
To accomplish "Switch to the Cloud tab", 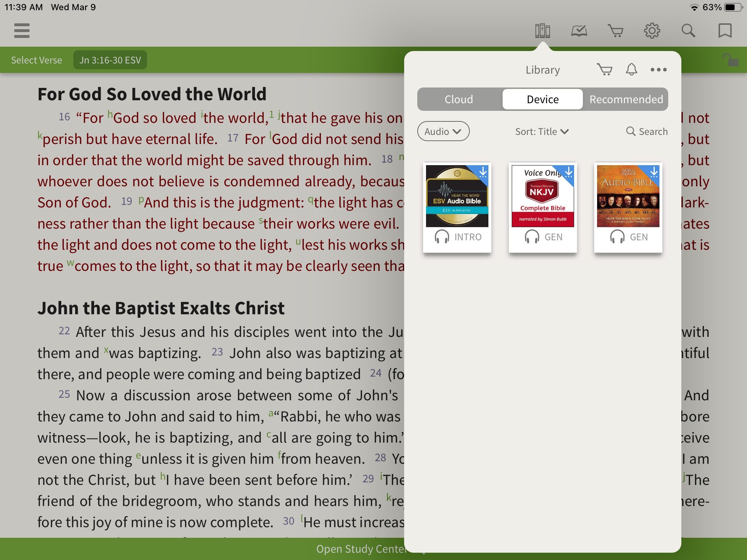I will [459, 99].
